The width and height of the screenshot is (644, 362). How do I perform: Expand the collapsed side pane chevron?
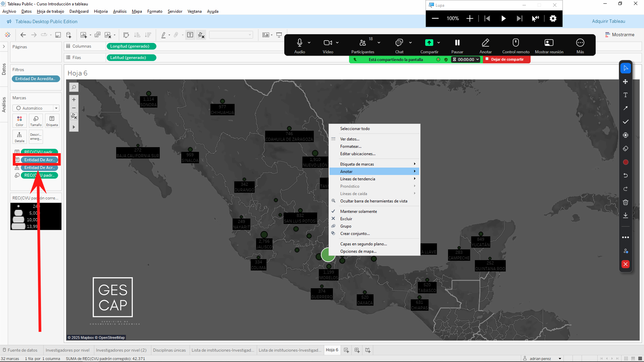(x=4, y=46)
